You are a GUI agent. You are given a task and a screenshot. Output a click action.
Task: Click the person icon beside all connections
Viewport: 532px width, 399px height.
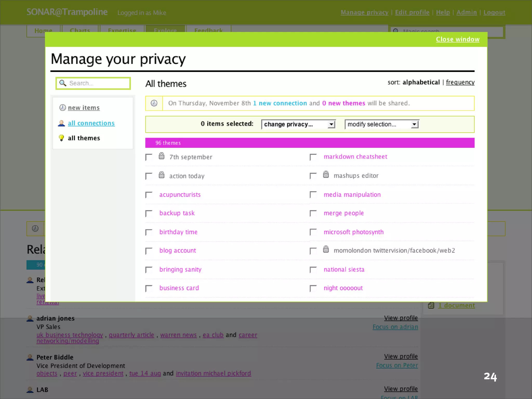61,123
